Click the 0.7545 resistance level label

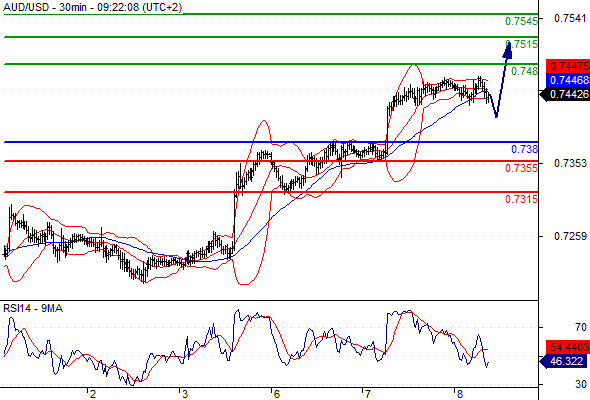click(x=521, y=21)
